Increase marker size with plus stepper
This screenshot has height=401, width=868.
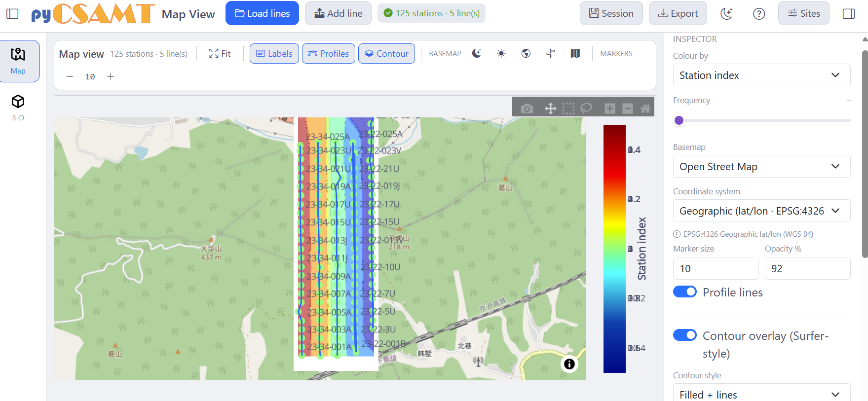(111, 76)
